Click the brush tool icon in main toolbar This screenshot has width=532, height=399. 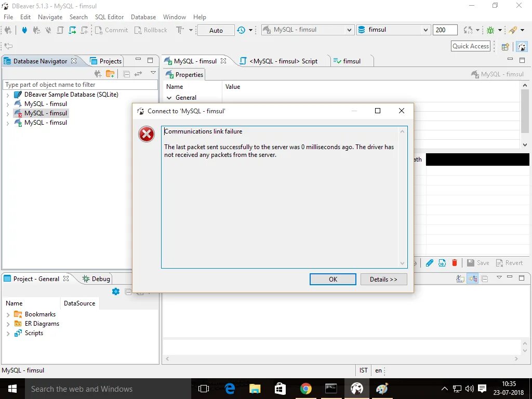(x=513, y=30)
